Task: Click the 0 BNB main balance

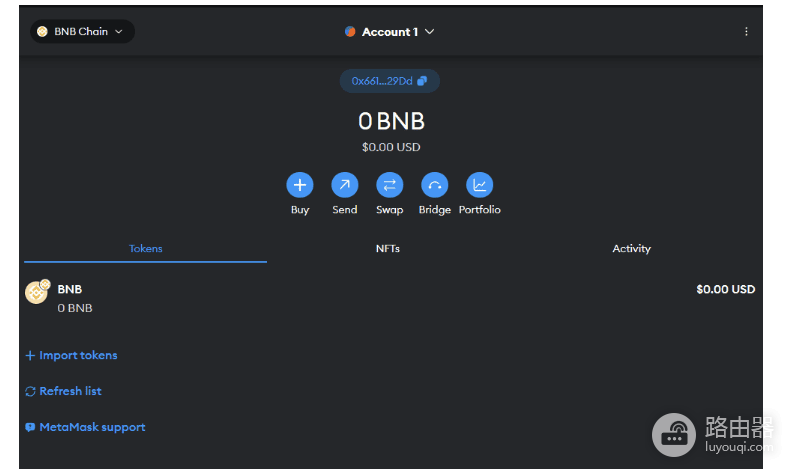Action: [x=391, y=121]
